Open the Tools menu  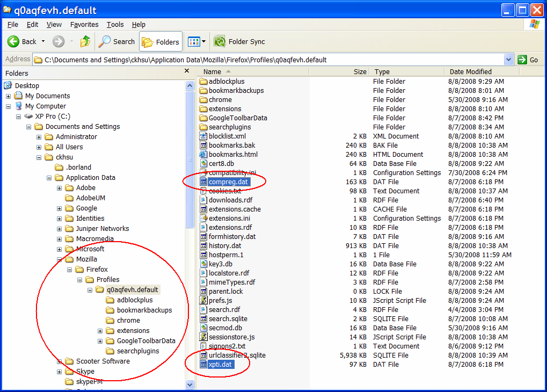click(115, 25)
